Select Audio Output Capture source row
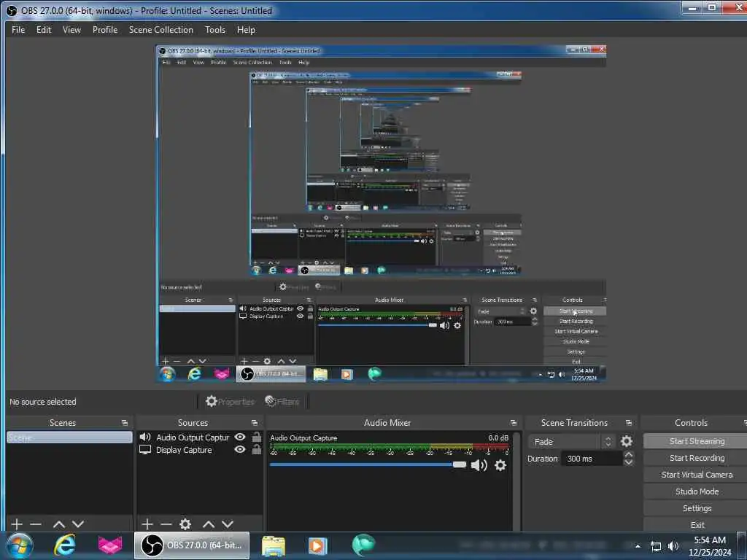 (200, 437)
